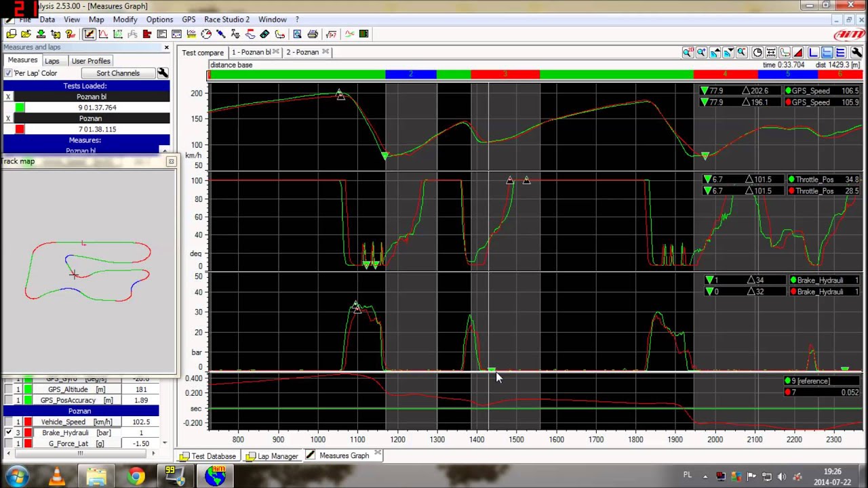Viewport: 868px width, 488px height.
Task: Open the Modify menu
Action: [125, 19]
